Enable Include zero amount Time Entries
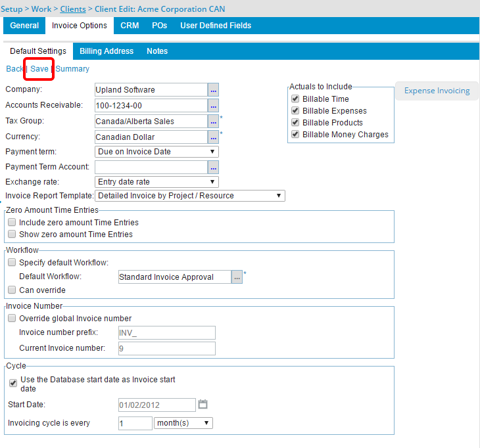Screen dimensions: 480x448 [x=12, y=223]
